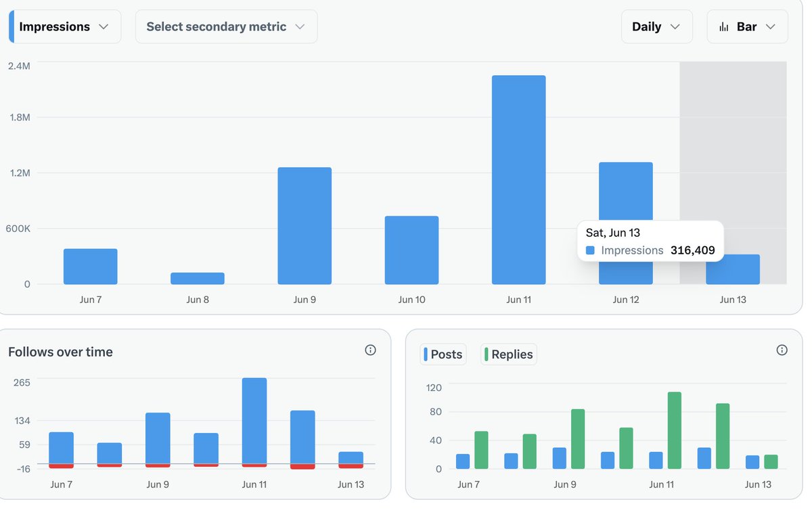Click the 600K y-axis label
This screenshot has width=812, height=510.
18,229
